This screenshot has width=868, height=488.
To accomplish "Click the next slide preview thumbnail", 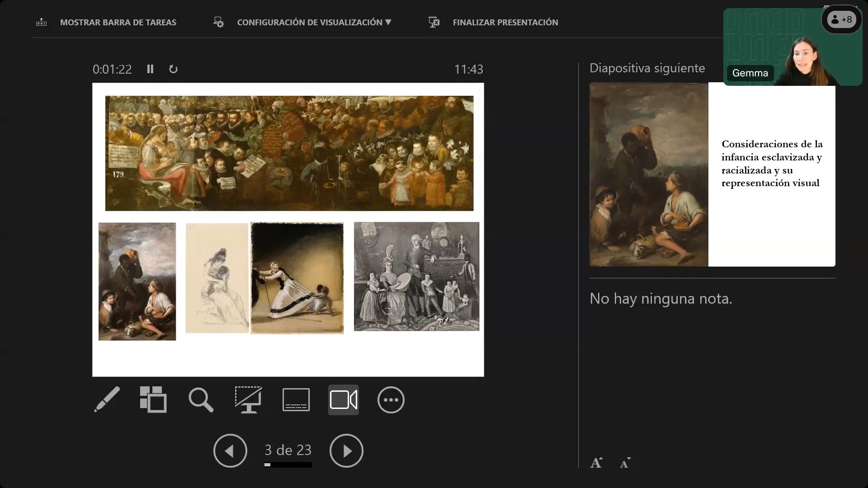I will pos(712,174).
